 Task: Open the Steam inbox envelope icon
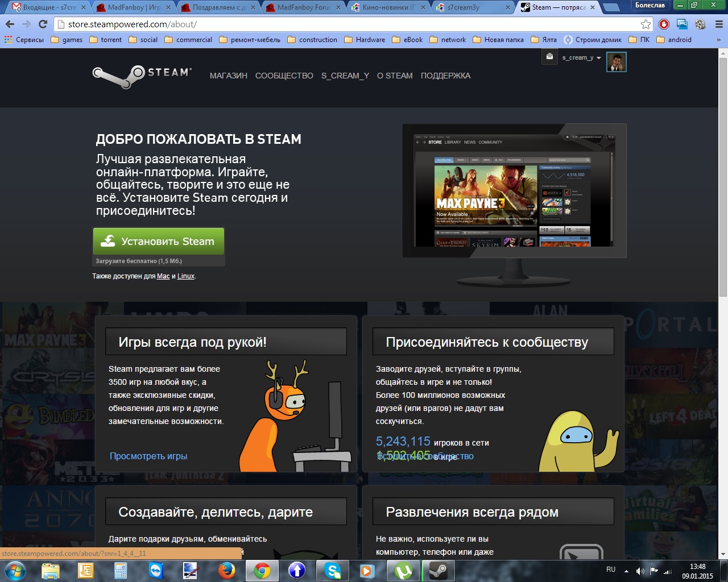549,57
